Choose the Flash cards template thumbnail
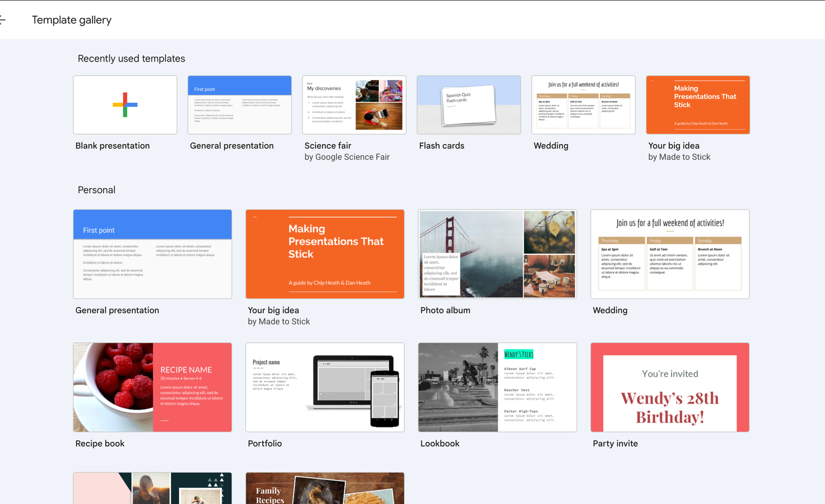 point(469,105)
